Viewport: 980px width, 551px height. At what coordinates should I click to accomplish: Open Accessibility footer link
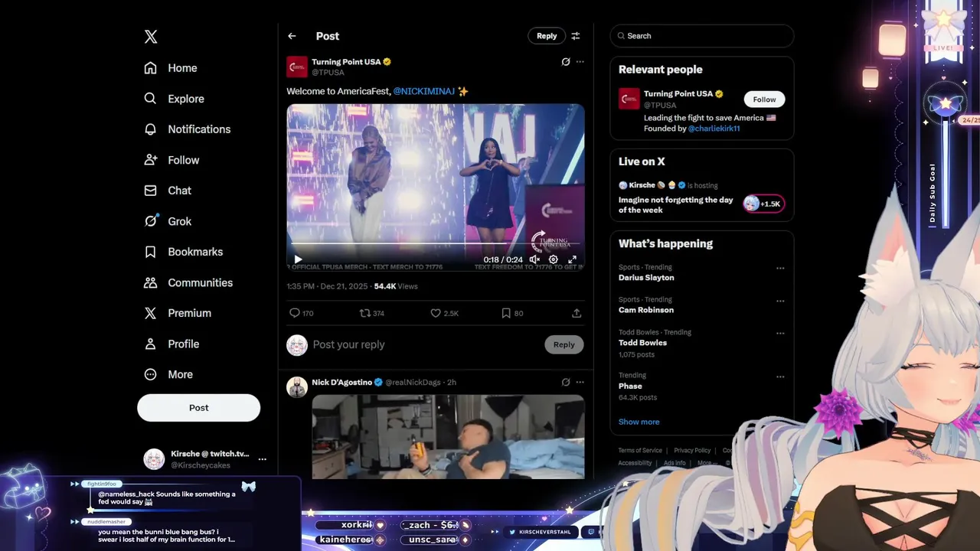click(x=635, y=463)
